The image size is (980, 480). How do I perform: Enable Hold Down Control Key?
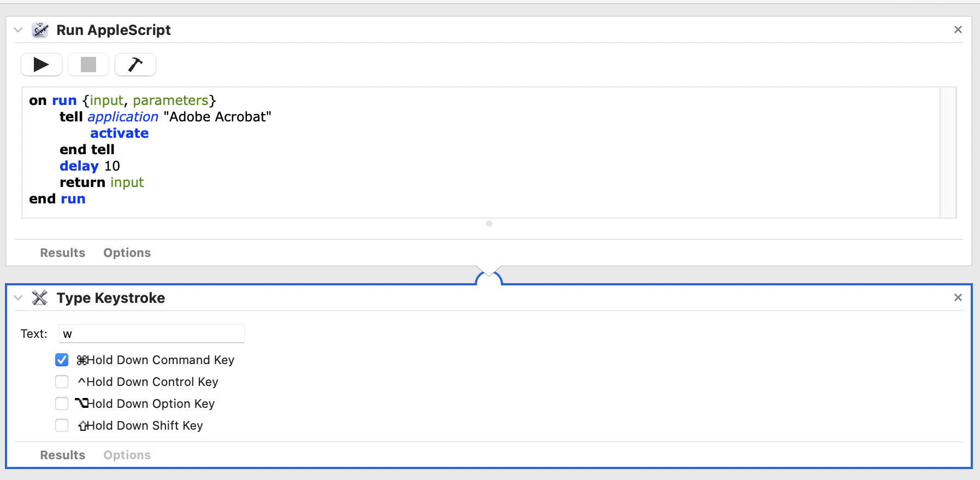tap(62, 382)
